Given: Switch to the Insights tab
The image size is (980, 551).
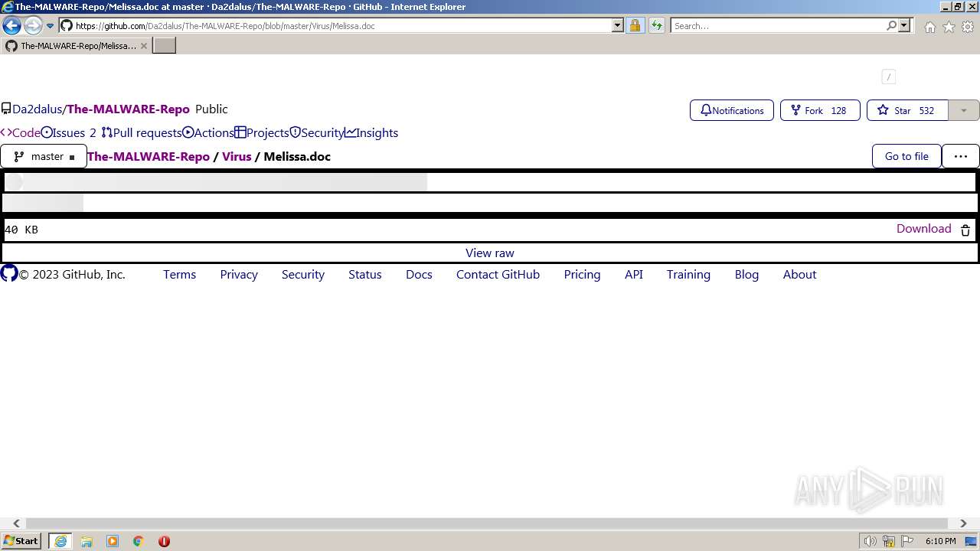Looking at the screenshot, I should coord(371,133).
